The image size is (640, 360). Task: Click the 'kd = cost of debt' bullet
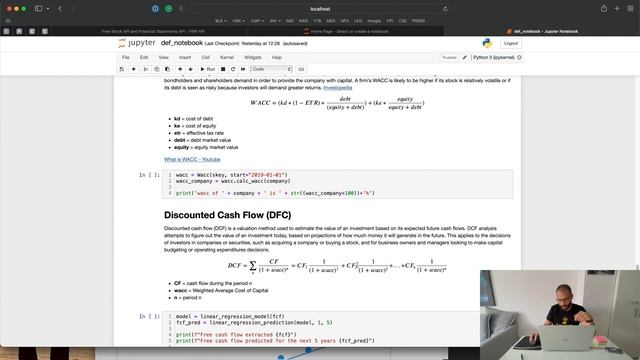pyautogui.click(x=193, y=119)
